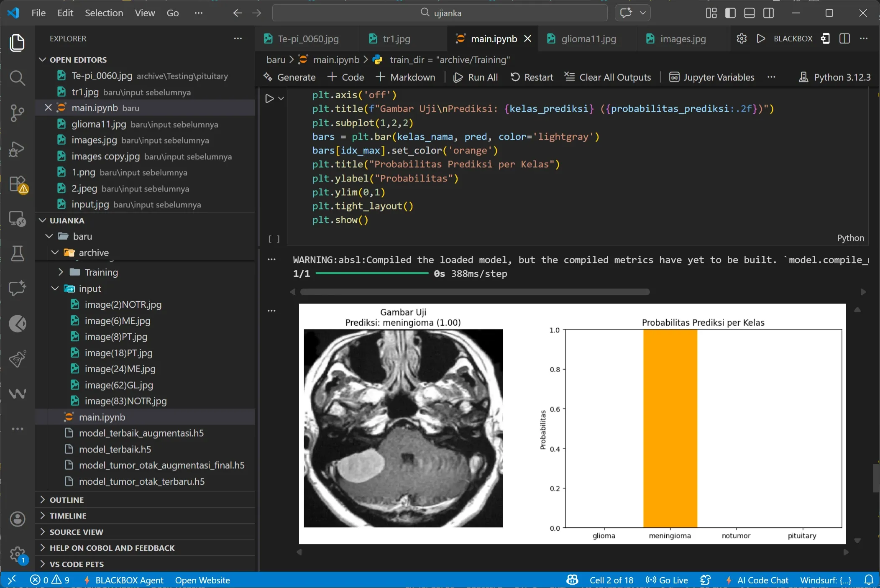Open the View menu
Image resolution: width=880 pixels, height=588 pixels.
pyautogui.click(x=145, y=13)
